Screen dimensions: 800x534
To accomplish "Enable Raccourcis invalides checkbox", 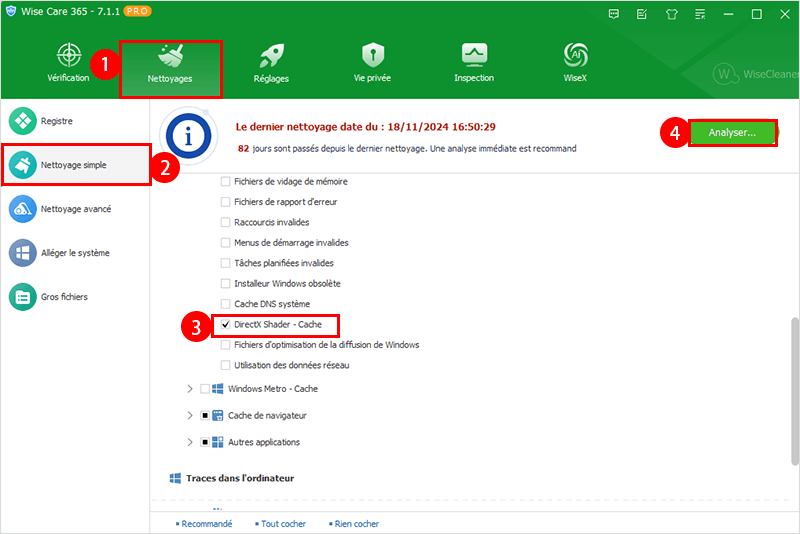I will click(225, 222).
